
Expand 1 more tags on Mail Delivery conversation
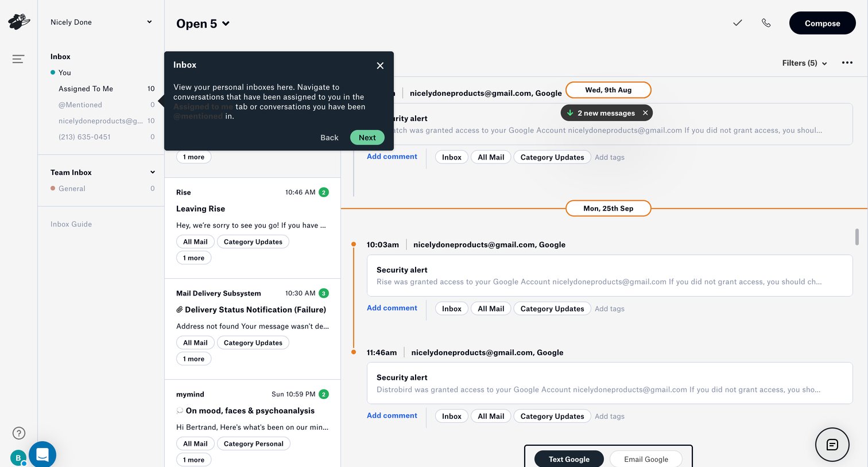tap(193, 359)
